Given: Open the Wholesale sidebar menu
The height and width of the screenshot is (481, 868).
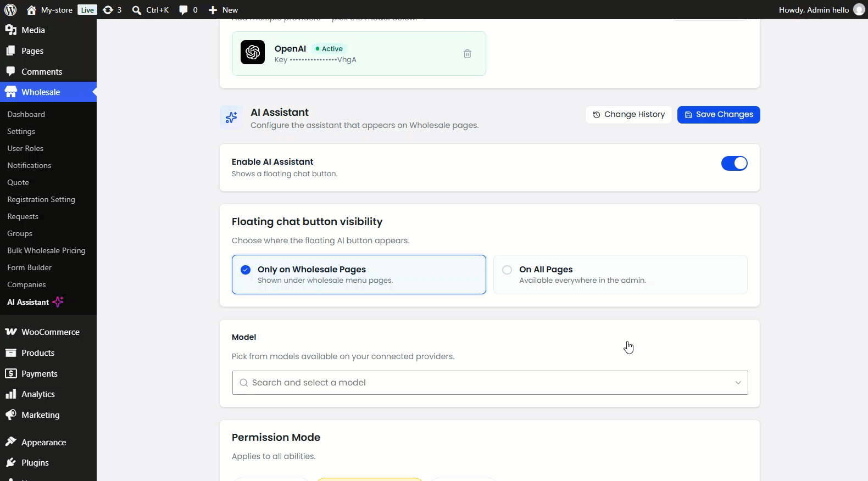Looking at the screenshot, I should pos(48,92).
